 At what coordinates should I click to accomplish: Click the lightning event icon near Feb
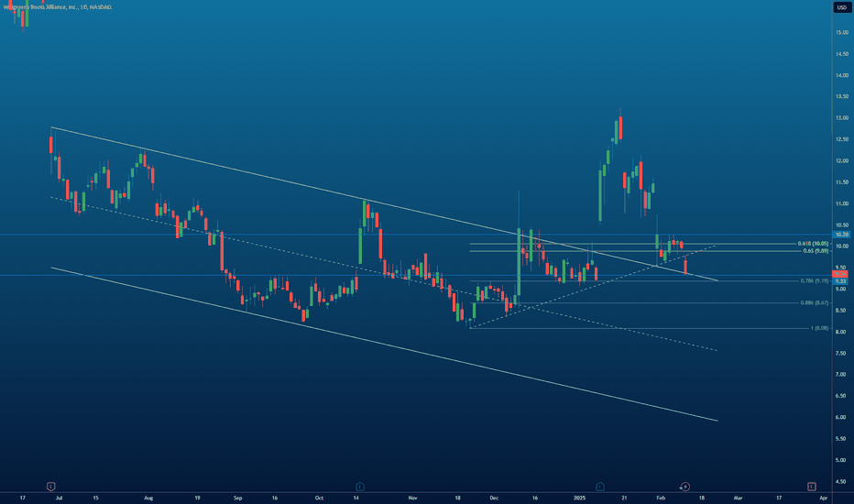click(x=684, y=486)
